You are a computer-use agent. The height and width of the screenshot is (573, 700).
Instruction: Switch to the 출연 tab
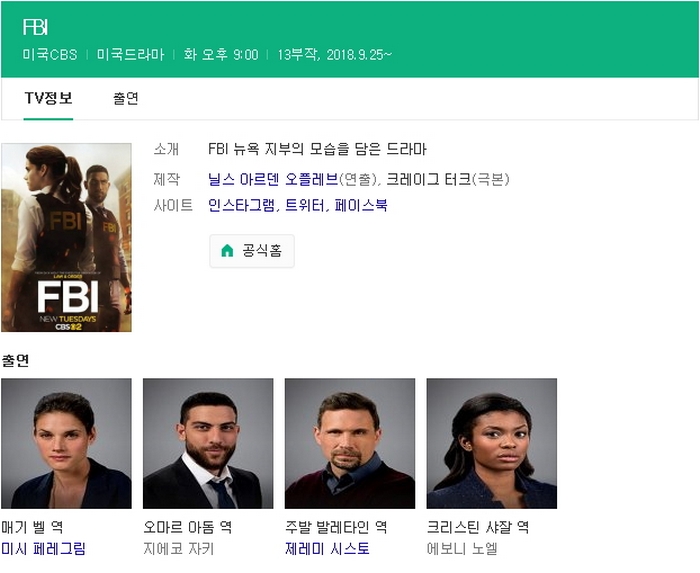click(x=126, y=98)
